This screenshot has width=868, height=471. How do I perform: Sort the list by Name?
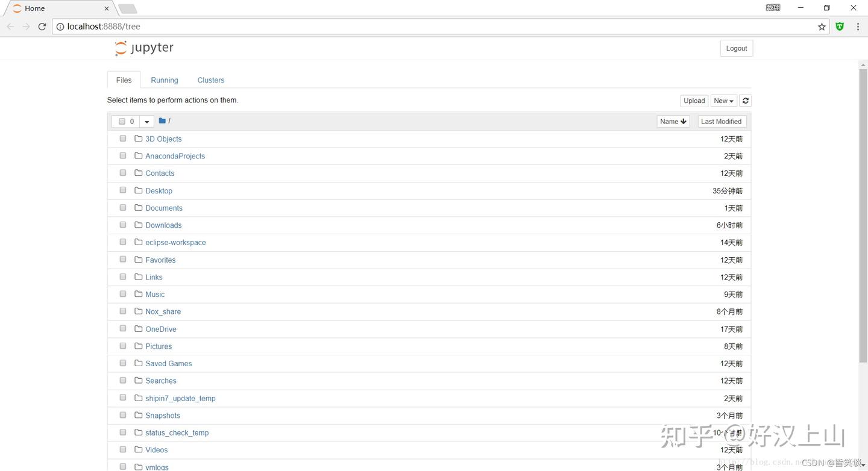(673, 121)
